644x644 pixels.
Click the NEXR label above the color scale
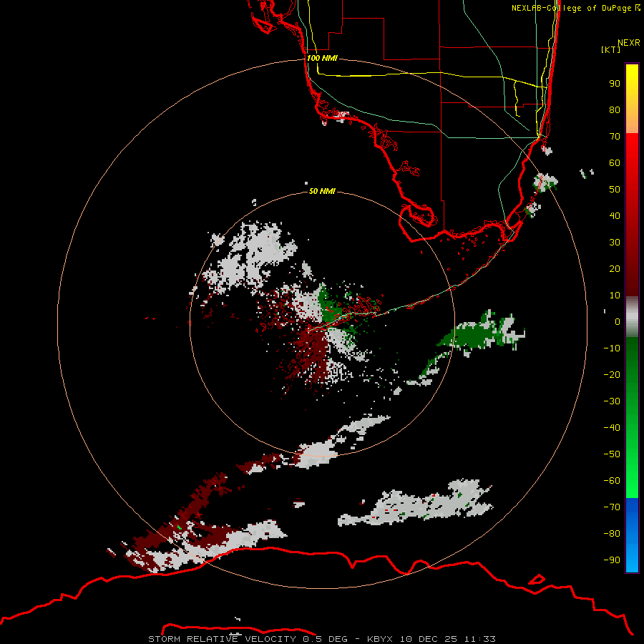pyautogui.click(x=628, y=43)
